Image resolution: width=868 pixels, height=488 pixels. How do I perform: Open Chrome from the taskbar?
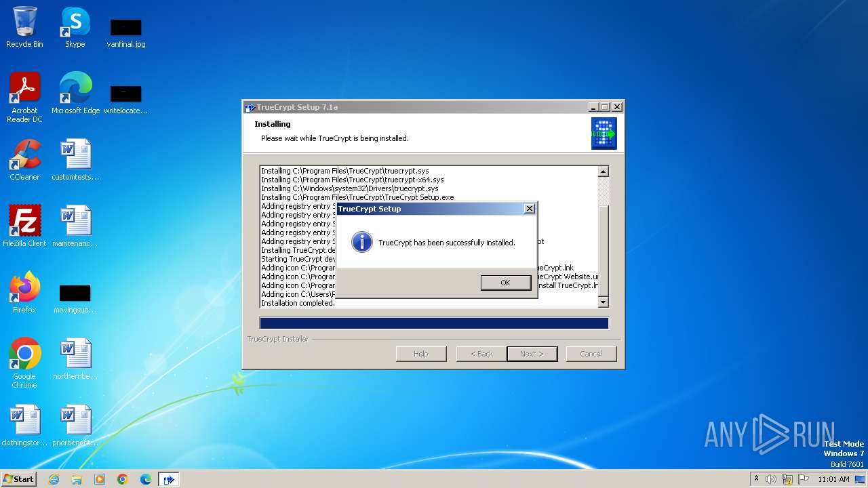point(123,479)
